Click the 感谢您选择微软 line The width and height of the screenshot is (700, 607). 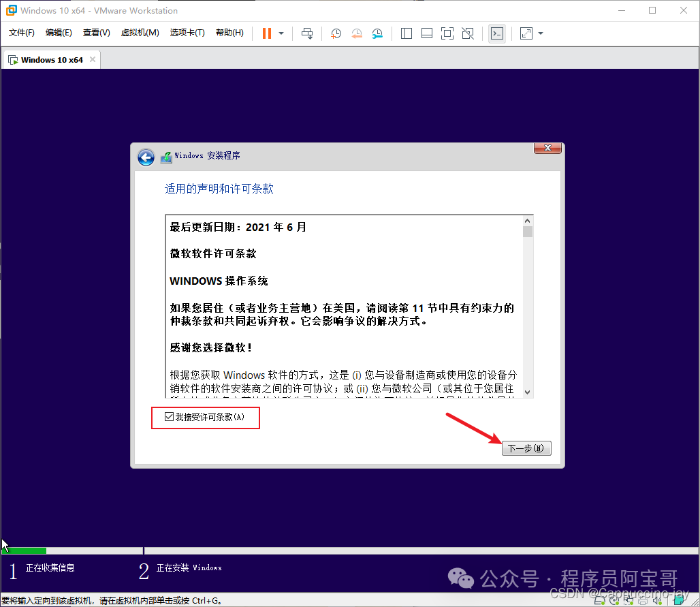click(211, 347)
